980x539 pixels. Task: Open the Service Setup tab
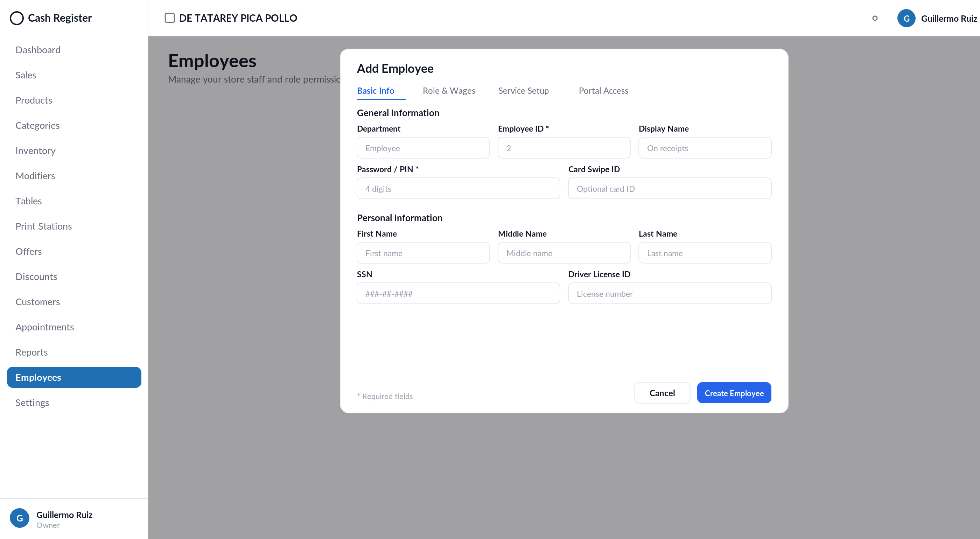point(524,91)
